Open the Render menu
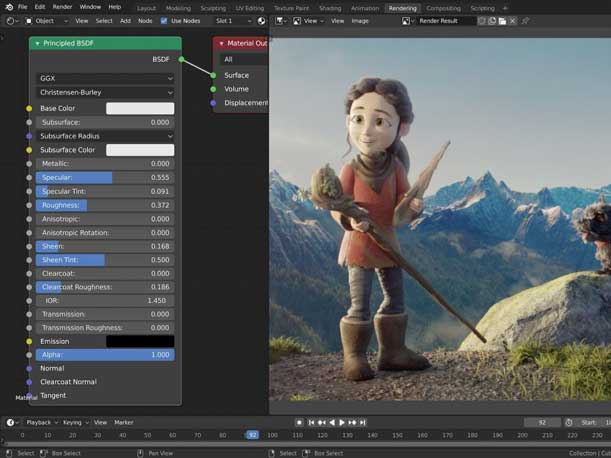 click(62, 7)
